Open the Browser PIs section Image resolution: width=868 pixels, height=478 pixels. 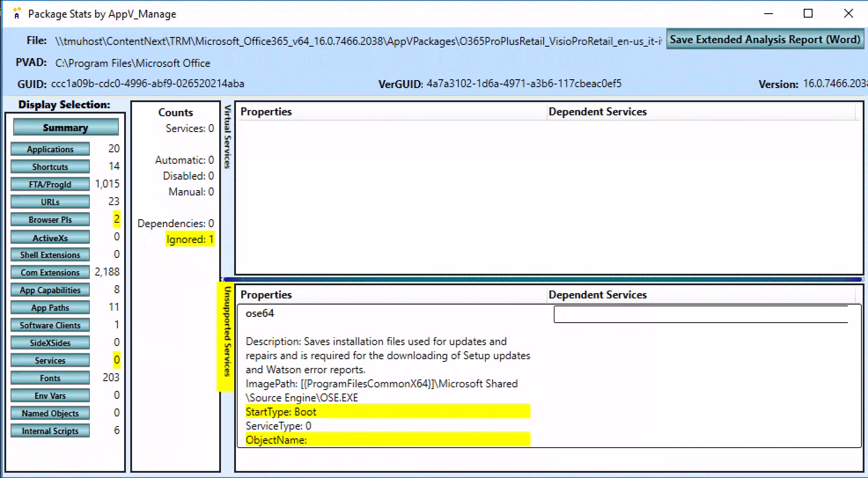click(50, 220)
